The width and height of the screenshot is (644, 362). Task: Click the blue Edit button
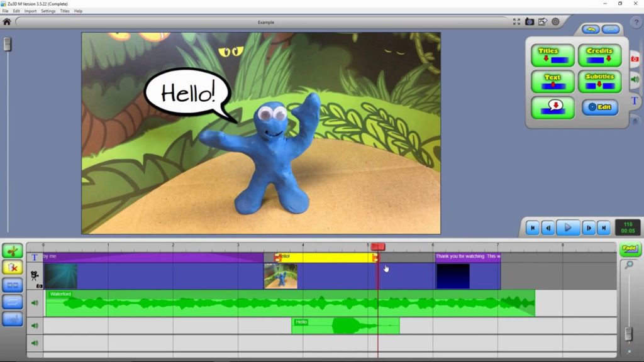coord(600,107)
